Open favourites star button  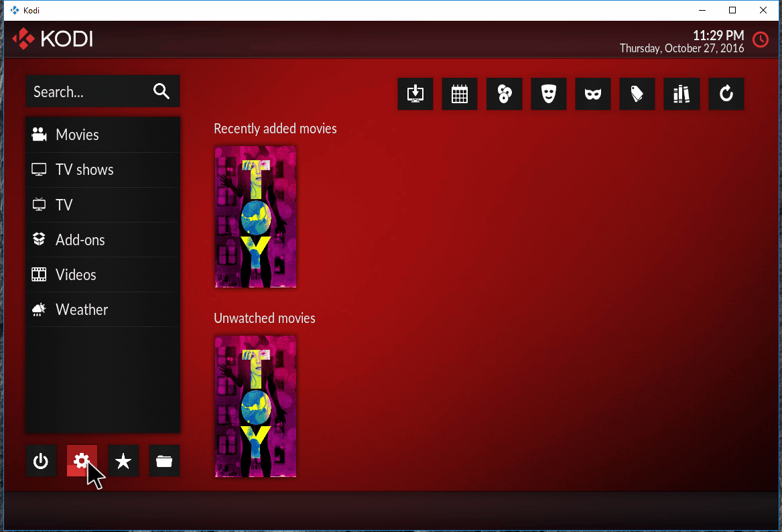(x=123, y=461)
